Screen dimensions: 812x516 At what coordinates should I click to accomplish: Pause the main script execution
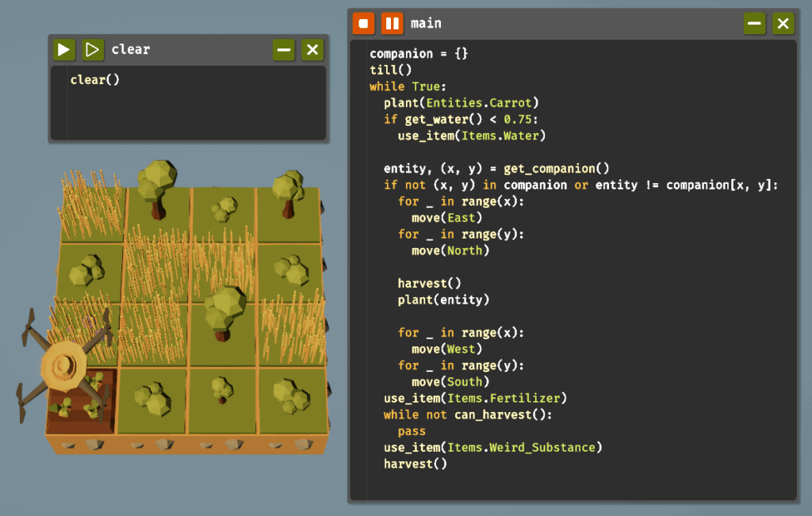tap(392, 23)
